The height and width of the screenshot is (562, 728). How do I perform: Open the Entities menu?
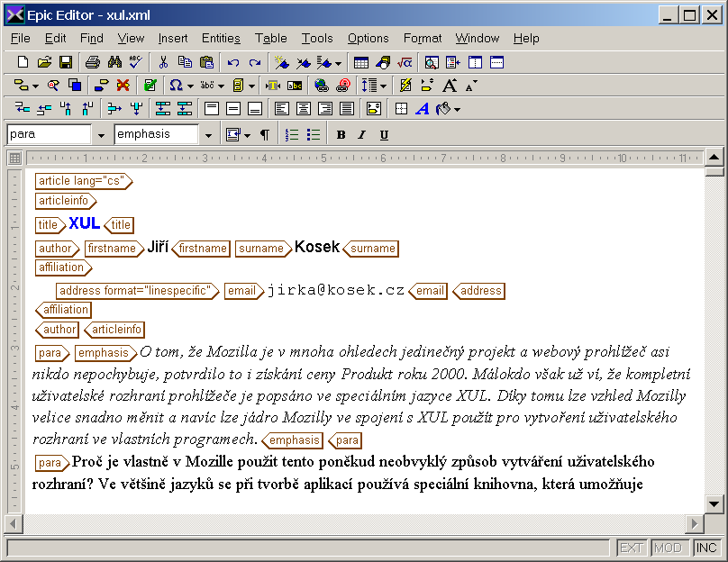(221, 38)
